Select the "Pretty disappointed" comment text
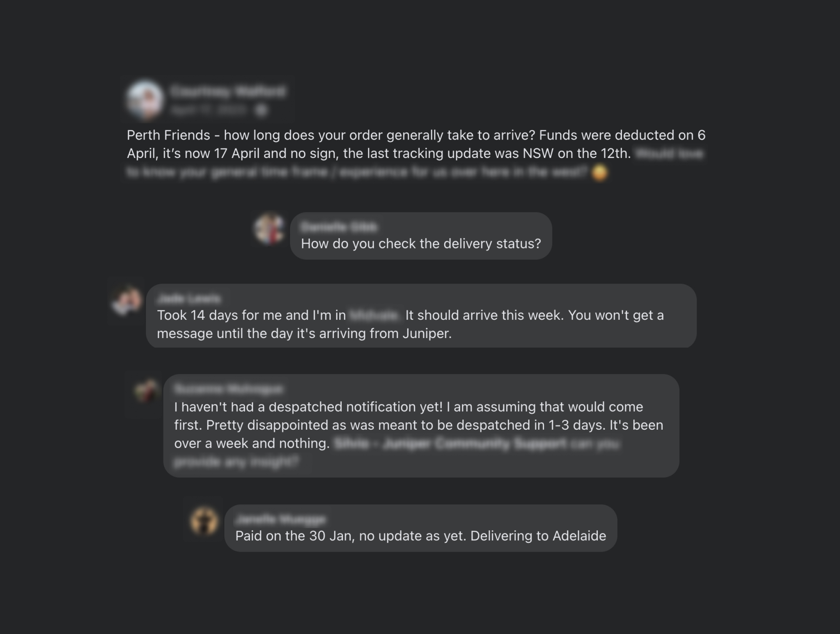This screenshot has height=634, width=840. (x=418, y=425)
